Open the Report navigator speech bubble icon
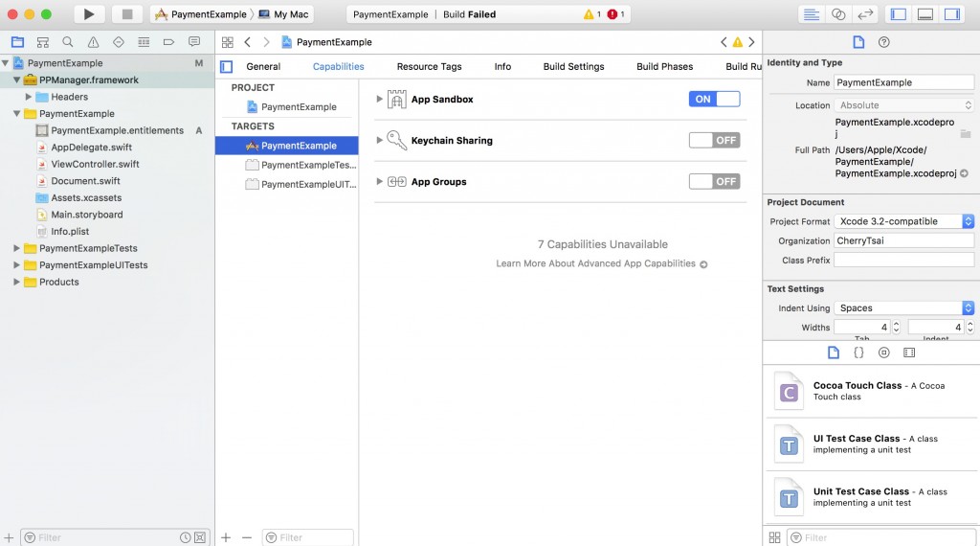 pos(194,42)
